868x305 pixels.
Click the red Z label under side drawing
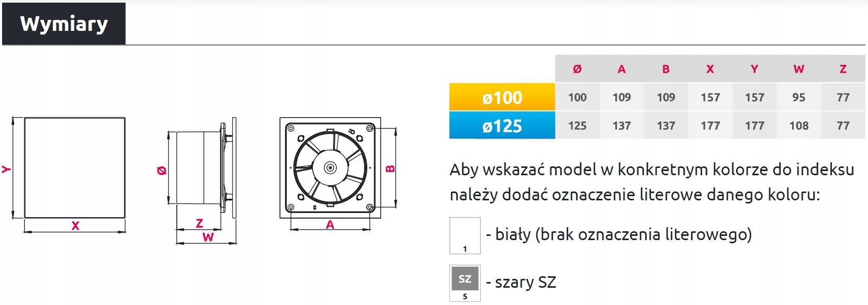tap(199, 223)
